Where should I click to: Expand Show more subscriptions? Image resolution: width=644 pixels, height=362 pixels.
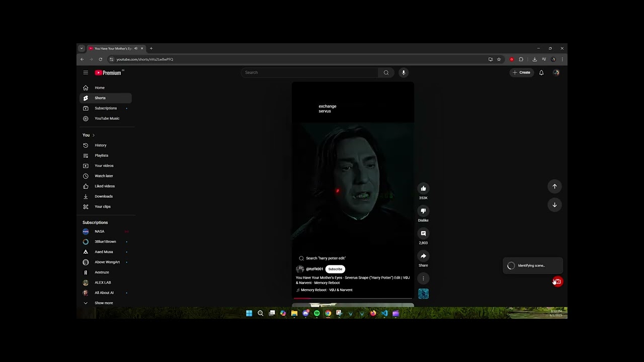[x=106, y=303]
